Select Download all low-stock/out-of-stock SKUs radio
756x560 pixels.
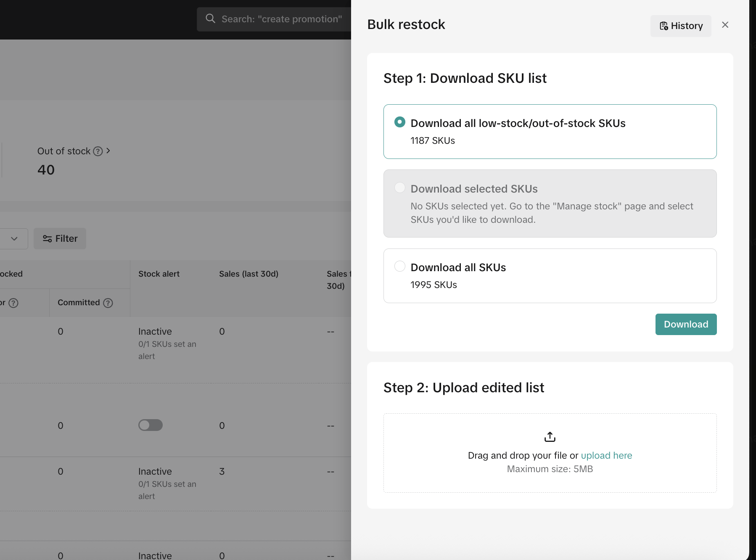[x=400, y=122]
